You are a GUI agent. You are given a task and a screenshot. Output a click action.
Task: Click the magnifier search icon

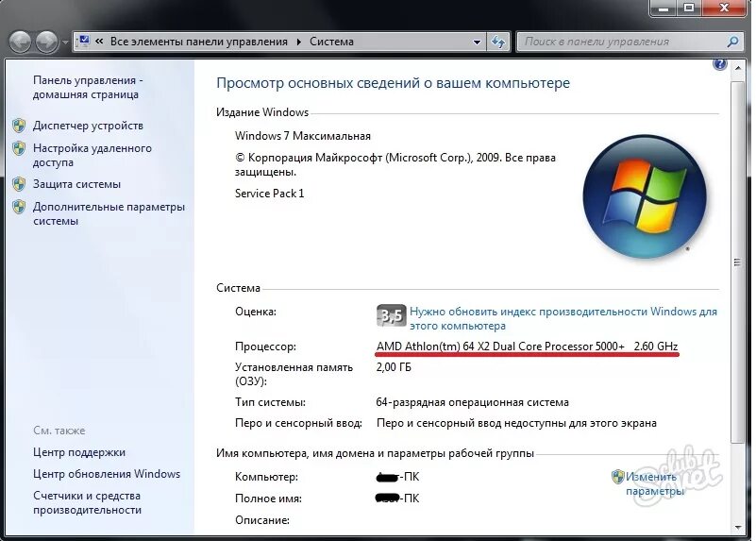pyautogui.click(x=732, y=42)
